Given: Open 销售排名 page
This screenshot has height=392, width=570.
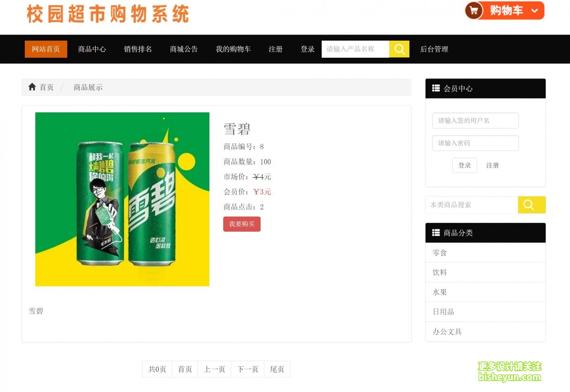Looking at the screenshot, I should (138, 49).
